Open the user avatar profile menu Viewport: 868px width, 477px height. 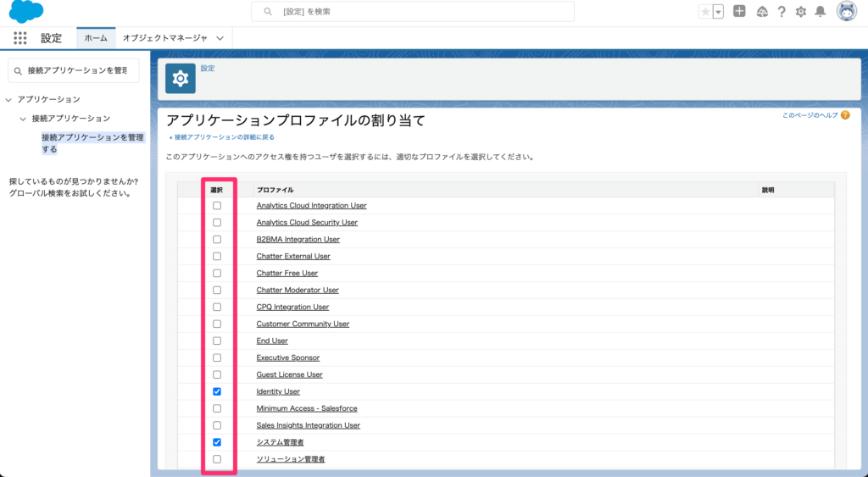pyautogui.click(x=847, y=11)
